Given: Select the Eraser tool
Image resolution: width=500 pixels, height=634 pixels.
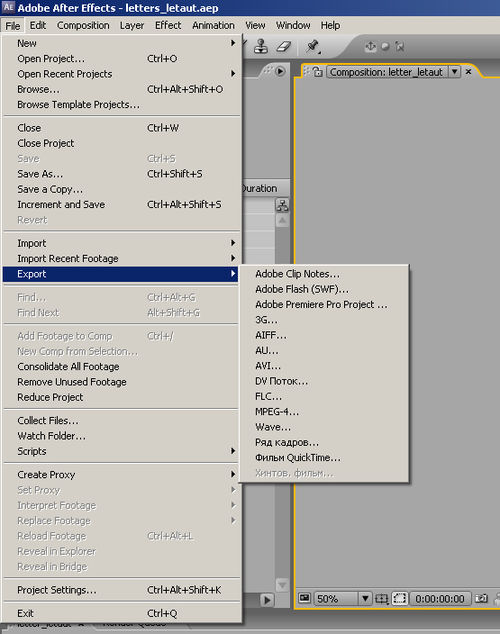Looking at the screenshot, I should point(284,46).
